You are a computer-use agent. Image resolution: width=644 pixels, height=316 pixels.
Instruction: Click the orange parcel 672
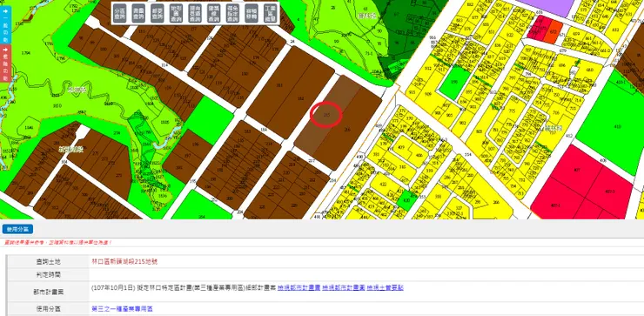[553, 31]
